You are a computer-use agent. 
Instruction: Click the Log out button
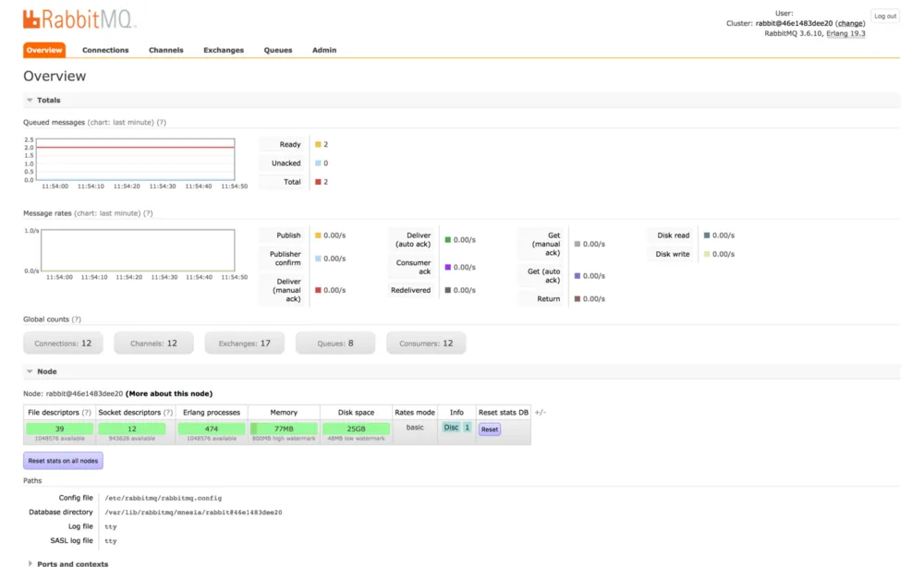(885, 16)
